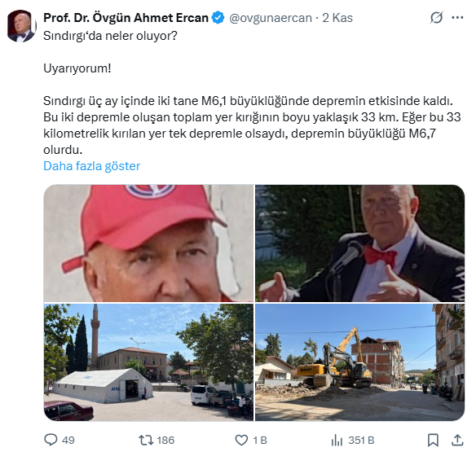
Task: Like the tweet with the heart icon
Action: click(x=241, y=440)
